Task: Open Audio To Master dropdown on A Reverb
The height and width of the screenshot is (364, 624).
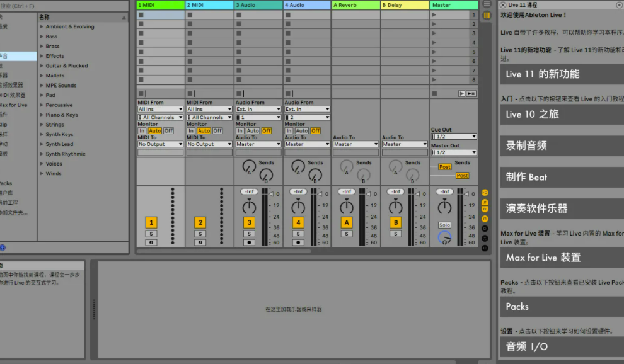Action: pos(355,144)
